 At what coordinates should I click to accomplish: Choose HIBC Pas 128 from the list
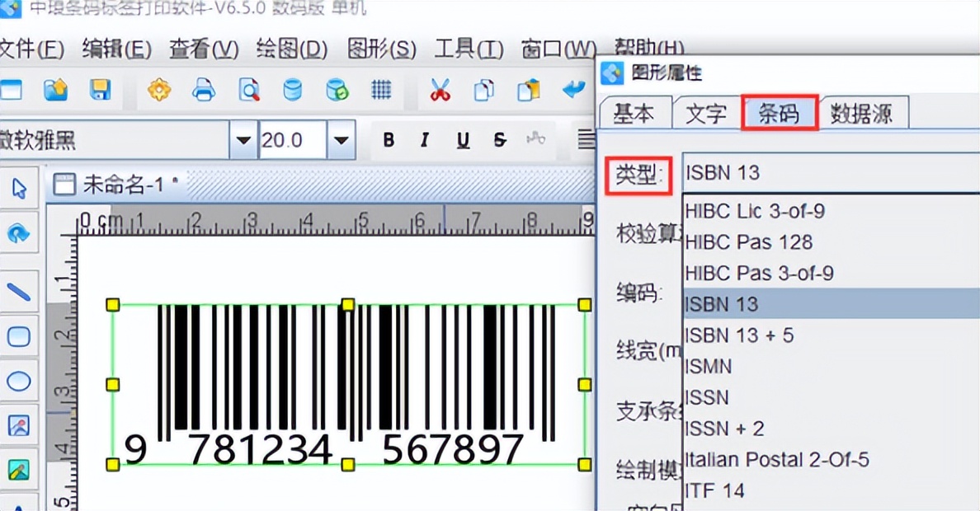tap(832, 241)
